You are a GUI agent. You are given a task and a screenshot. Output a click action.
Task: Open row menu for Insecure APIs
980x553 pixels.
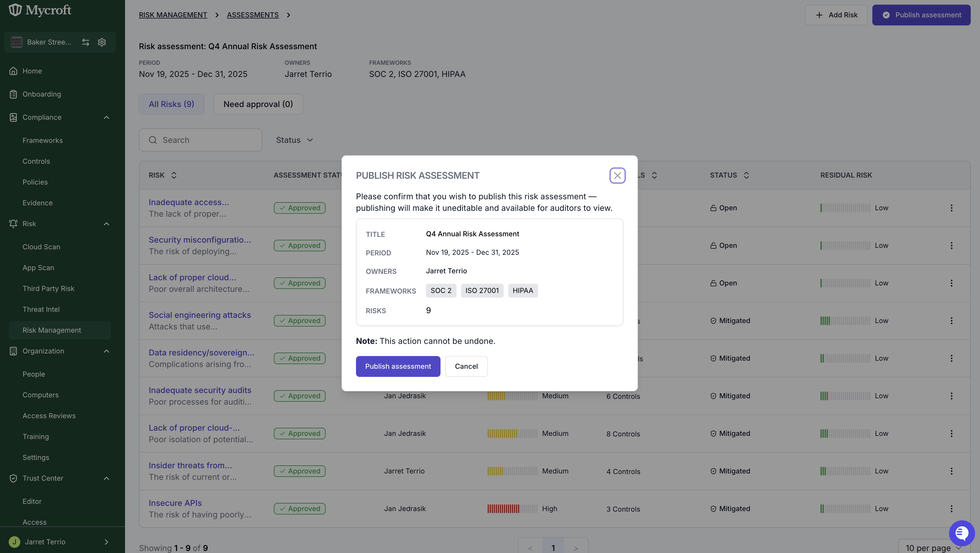[x=951, y=509]
